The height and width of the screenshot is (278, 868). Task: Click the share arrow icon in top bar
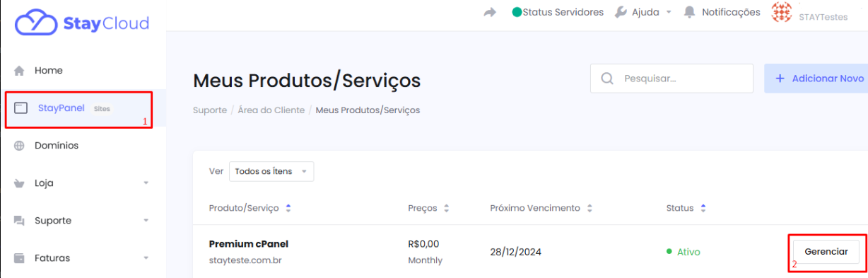coord(490,13)
